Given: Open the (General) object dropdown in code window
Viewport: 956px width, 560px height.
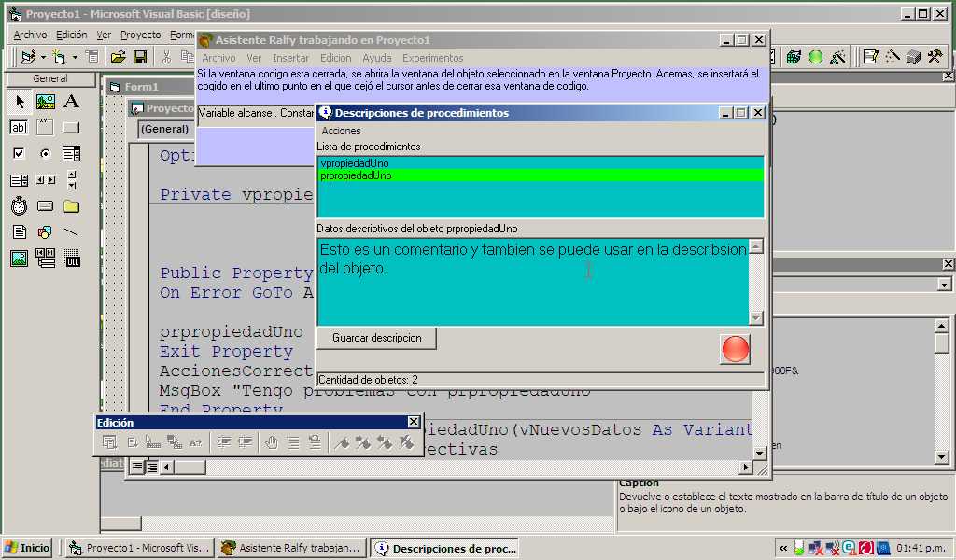Looking at the screenshot, I should pyautogui.click(x=166, y=129).
